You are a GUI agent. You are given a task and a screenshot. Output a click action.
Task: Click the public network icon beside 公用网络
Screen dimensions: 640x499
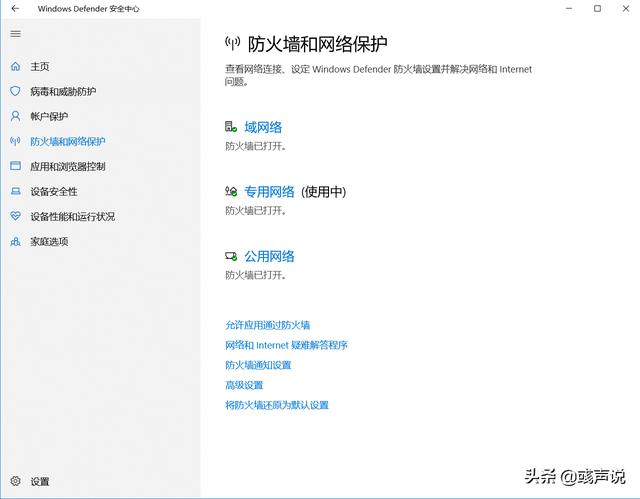click(231, 256)
